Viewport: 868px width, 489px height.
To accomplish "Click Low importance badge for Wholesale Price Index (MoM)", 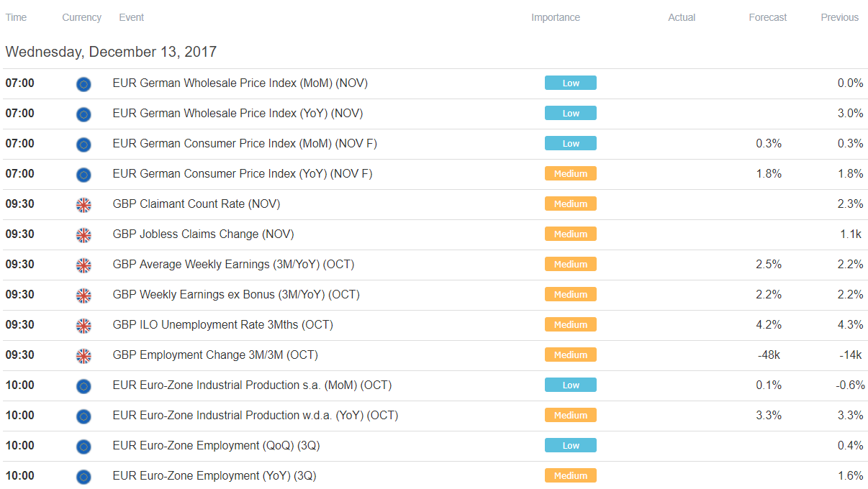I will [571, 83].
